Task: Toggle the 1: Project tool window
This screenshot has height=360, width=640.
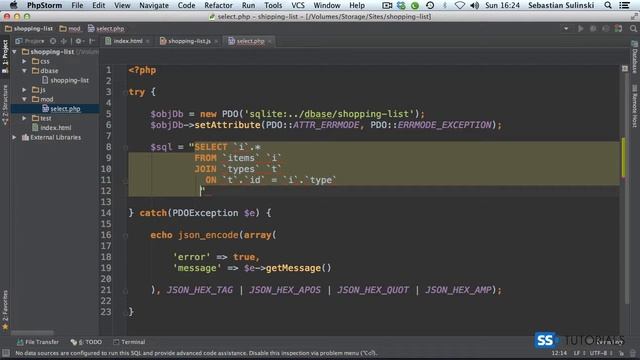Action: coord(5,56)
